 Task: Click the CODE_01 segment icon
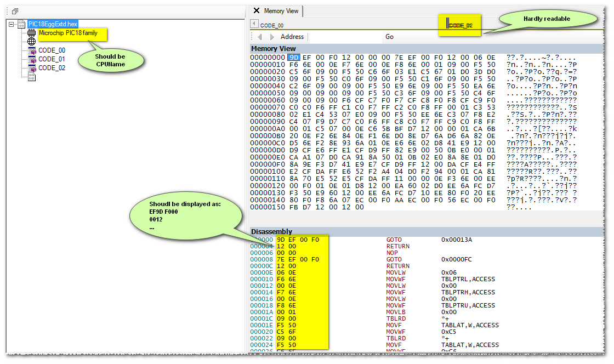coord(32,60)
